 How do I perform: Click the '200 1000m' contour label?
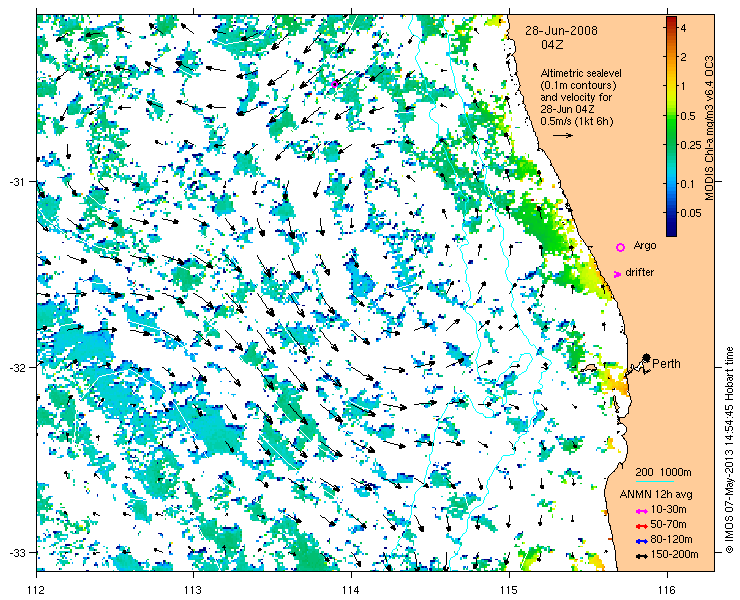tap(664, 473)
